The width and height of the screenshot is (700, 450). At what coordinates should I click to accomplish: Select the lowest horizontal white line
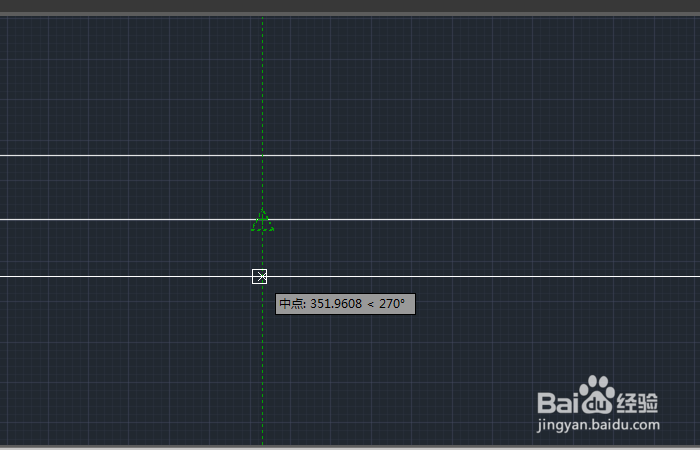coord(350,276)
